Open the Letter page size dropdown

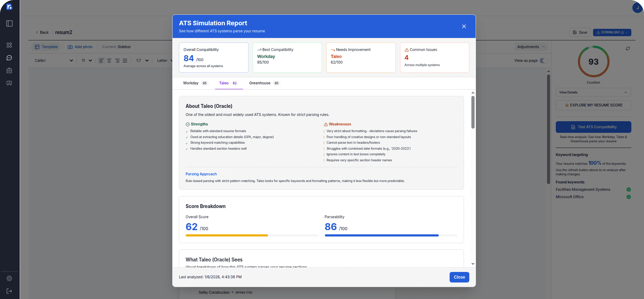tap(165, 60)
